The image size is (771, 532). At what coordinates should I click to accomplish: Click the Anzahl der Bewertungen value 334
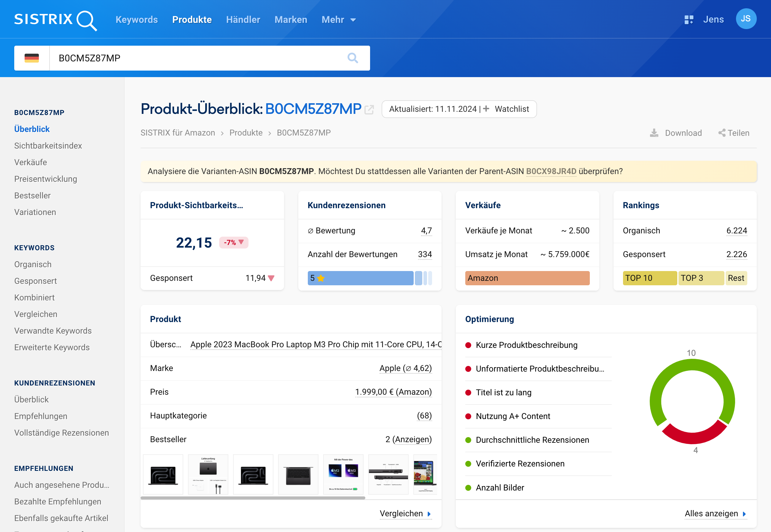click(x=425, y=254)
